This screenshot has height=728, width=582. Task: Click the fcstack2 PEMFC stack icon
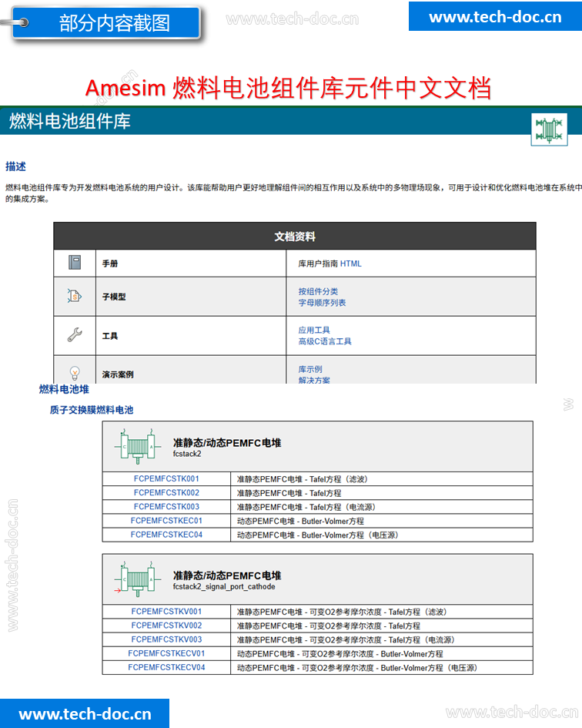137,446
